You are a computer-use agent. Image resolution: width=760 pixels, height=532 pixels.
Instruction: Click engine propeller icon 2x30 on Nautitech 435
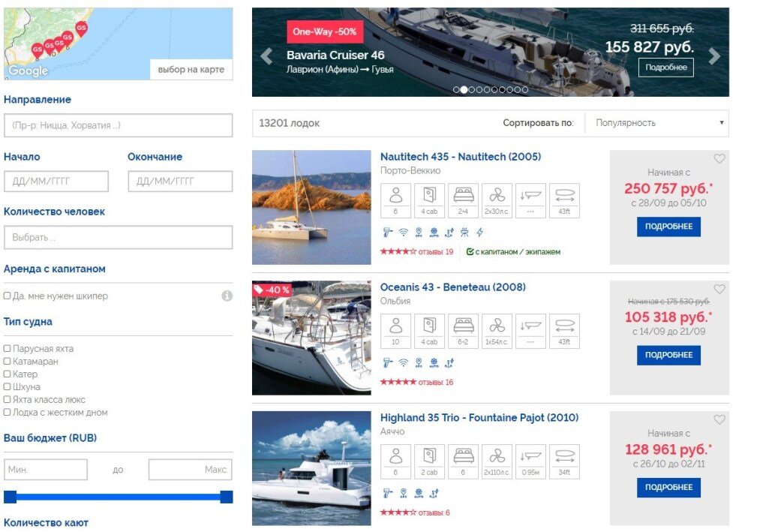point(497,200)
